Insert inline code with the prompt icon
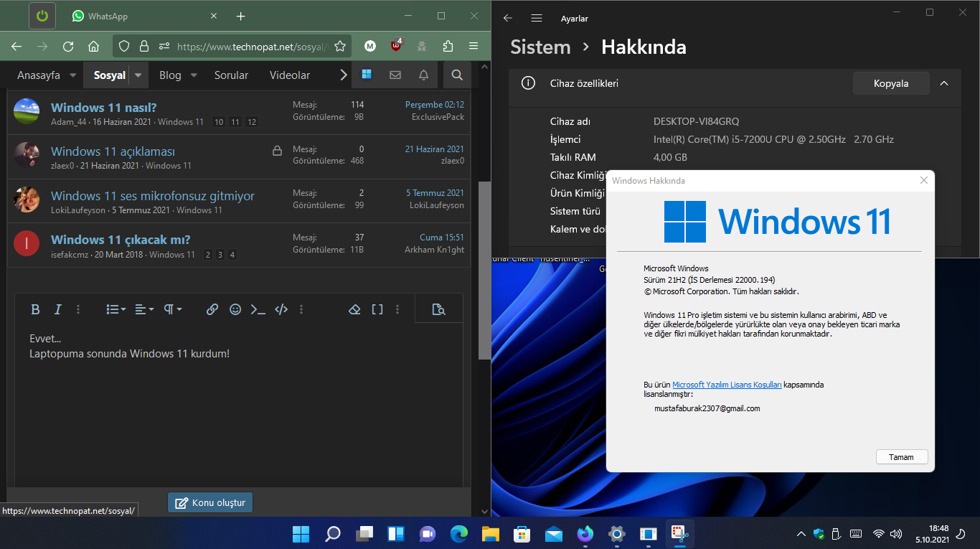The height and width of the screenshot is (549, 980). (258, 309)
